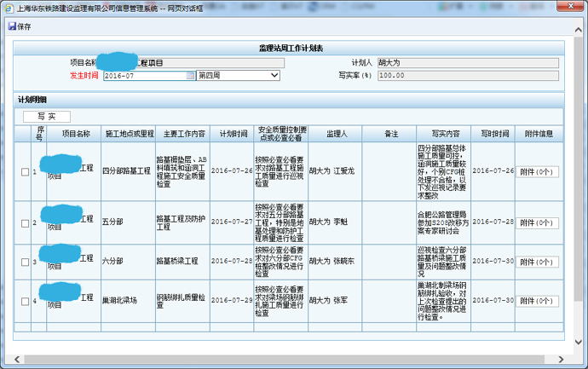Click the 写实 button
This screenshot has width=588, height=369.
[x=46, y=116]
